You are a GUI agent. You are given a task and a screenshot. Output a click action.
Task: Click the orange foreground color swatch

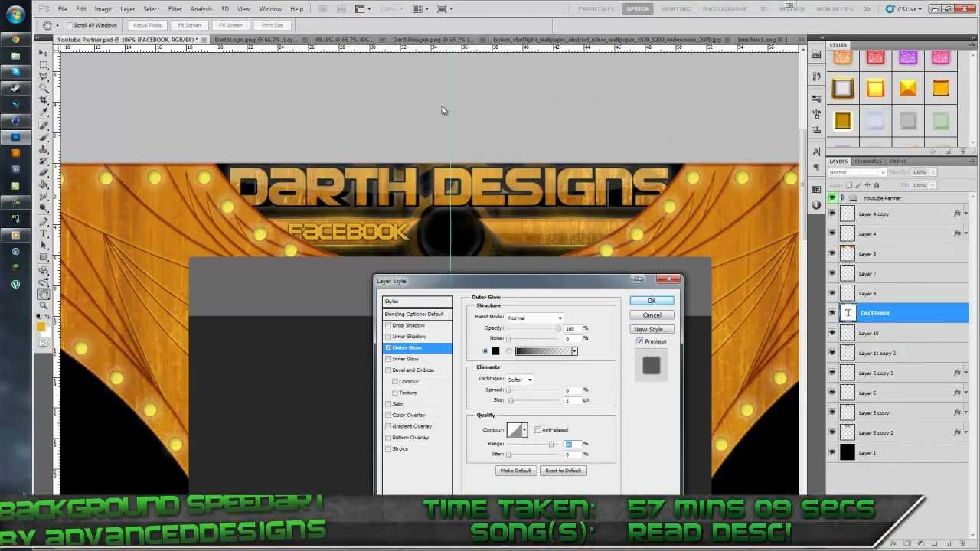coord(41,327)
